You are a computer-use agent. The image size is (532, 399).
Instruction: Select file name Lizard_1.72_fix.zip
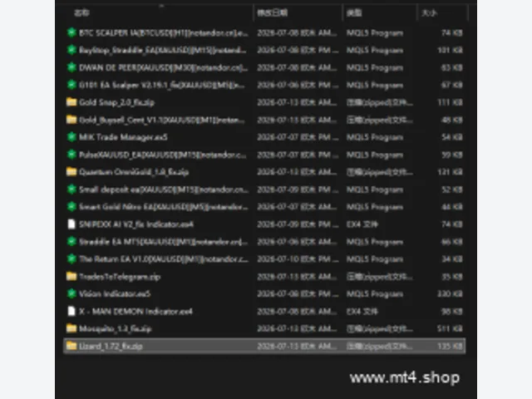click(x=111, y=346)
